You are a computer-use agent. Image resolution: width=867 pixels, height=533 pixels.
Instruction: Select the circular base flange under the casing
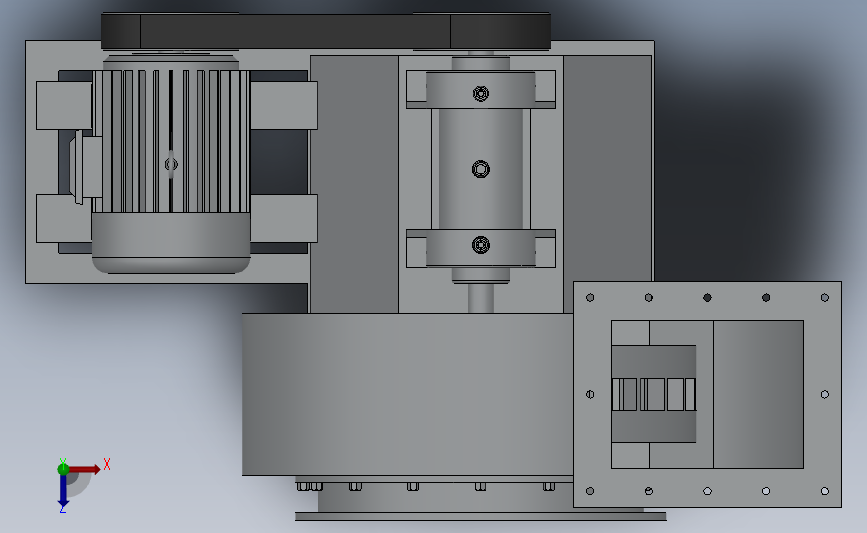480,516
